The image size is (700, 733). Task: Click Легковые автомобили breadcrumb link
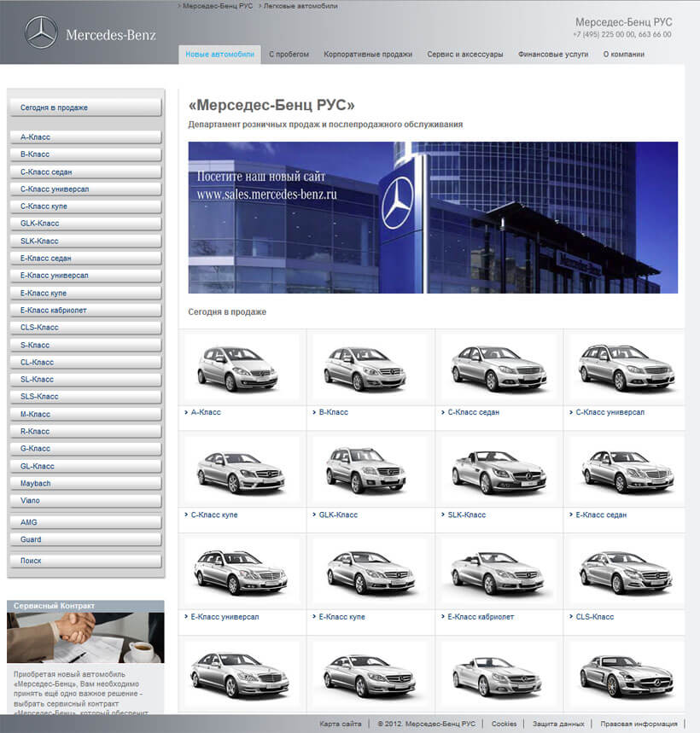[300, 6]
